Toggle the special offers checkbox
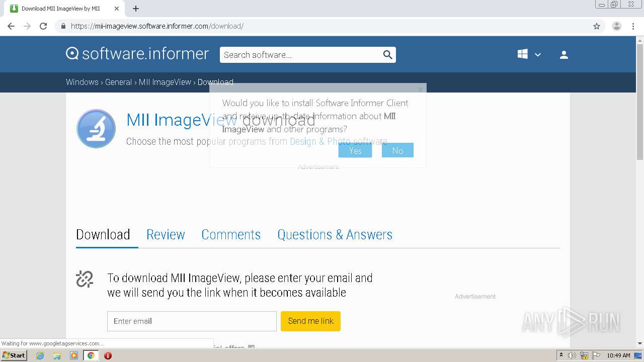 pos(252,347)
